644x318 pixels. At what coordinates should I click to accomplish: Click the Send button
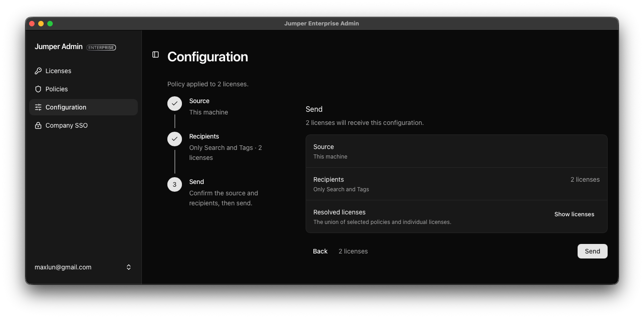(592, 251)
